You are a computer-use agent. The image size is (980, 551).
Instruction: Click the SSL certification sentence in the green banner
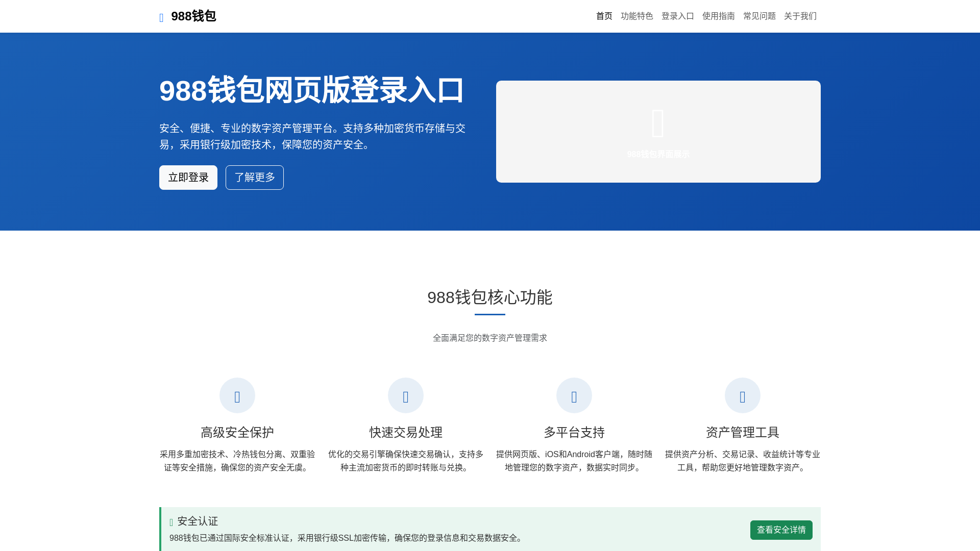[x=348, y=538]
